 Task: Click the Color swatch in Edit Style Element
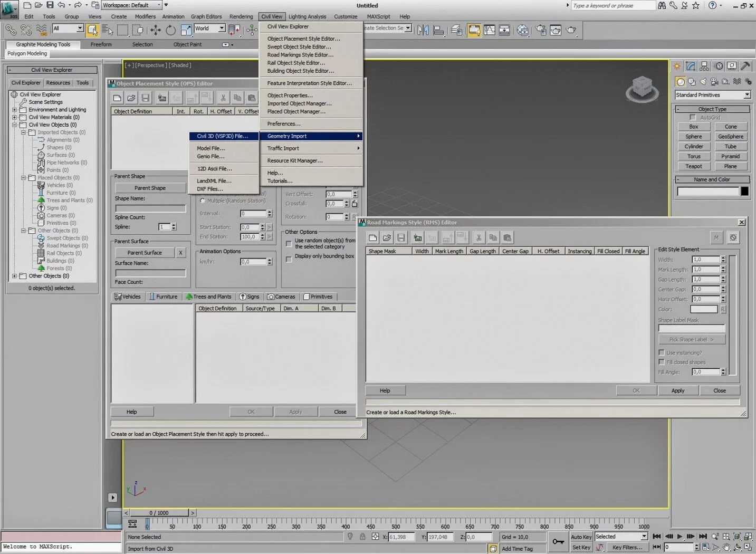704,309
